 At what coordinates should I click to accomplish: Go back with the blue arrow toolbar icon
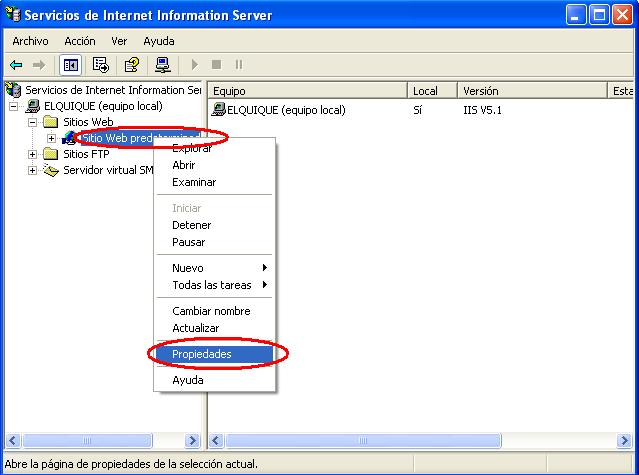pyautogui.click(x=17, y=65)
